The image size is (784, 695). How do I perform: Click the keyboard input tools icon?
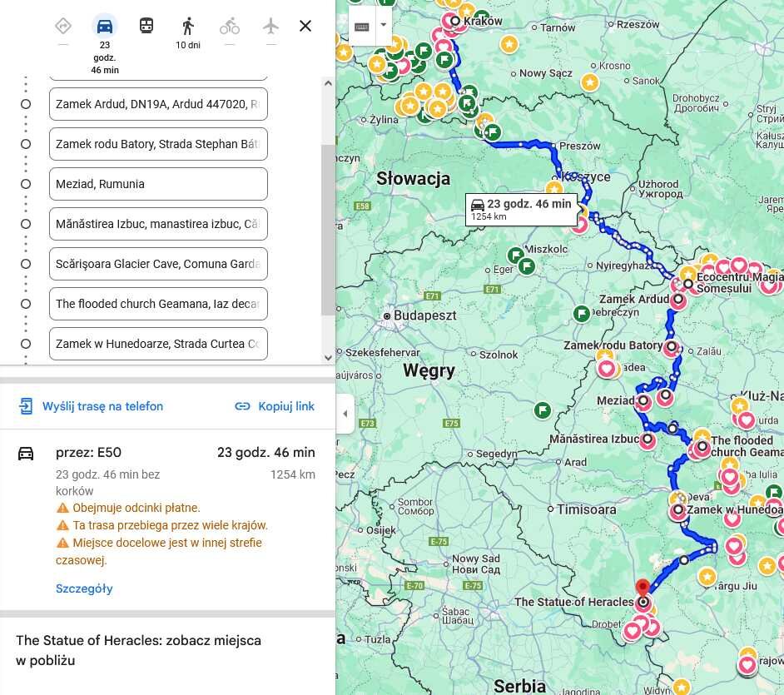[x=361, y=26]
